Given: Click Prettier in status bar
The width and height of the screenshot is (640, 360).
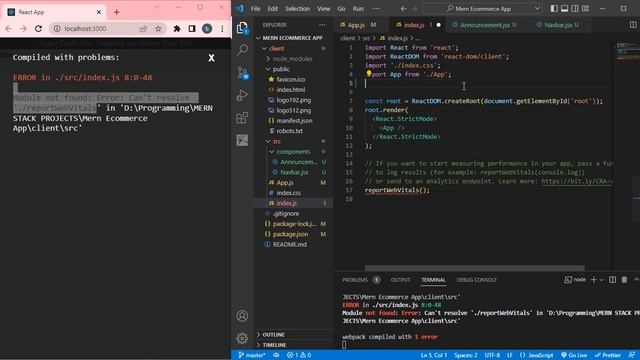Looking at the screenshot, I should coord(607,355).
